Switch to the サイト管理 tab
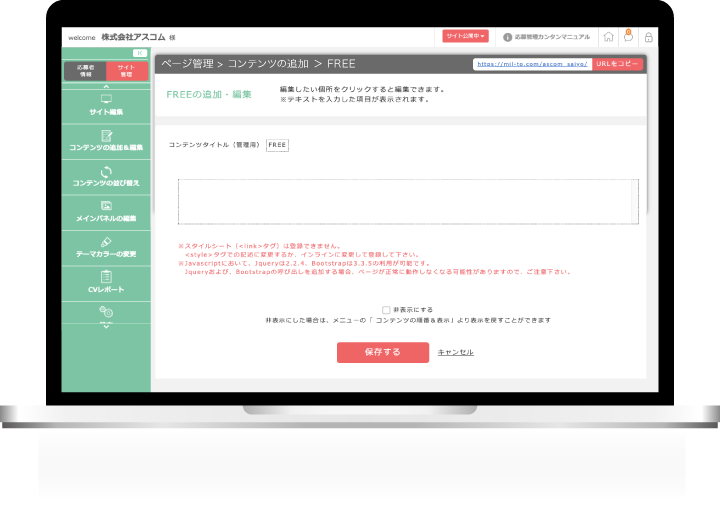Screen dimensions: 720x516 [127, 71]
